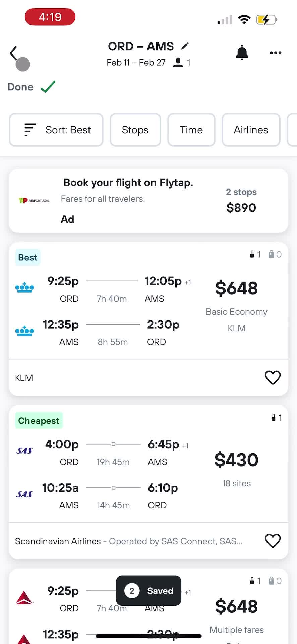Open the Airlines filter

coord(250,130)
